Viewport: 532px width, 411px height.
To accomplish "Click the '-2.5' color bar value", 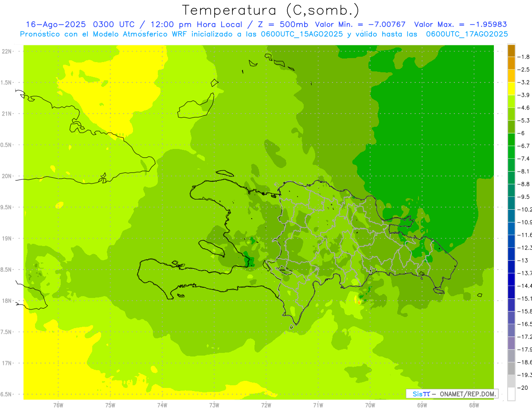I will [524, 70].
